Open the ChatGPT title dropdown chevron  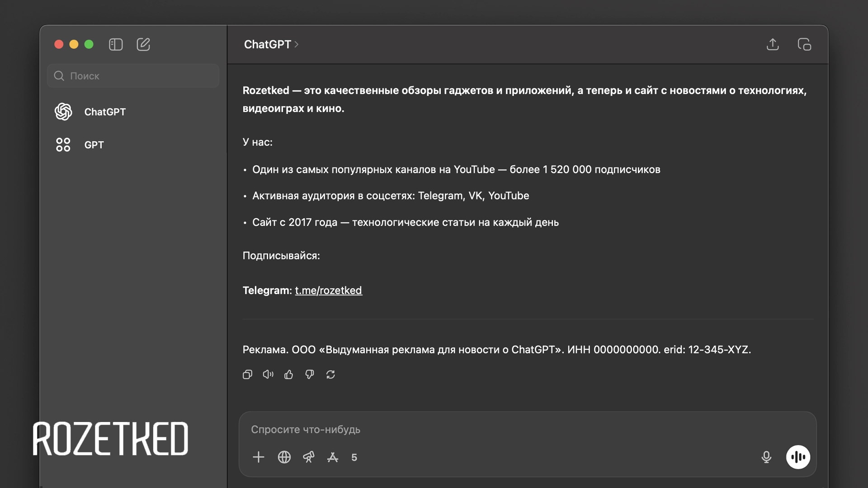point(297,45)
